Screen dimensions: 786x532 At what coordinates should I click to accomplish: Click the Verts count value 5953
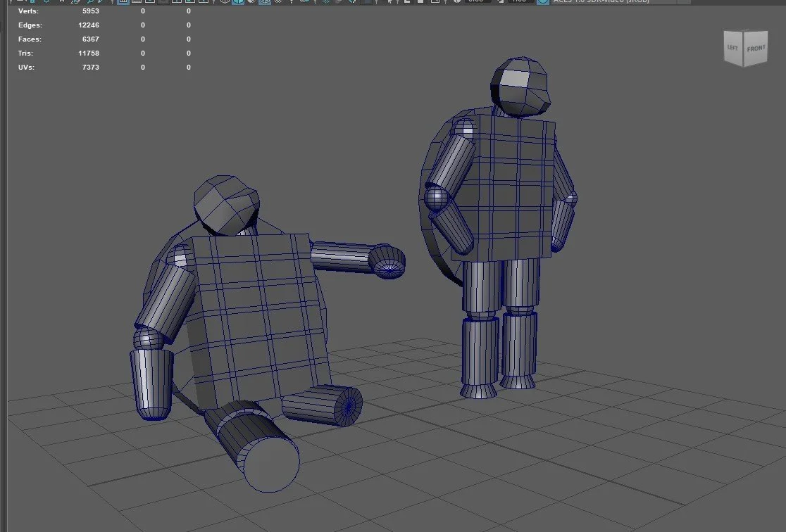(91, 11)
